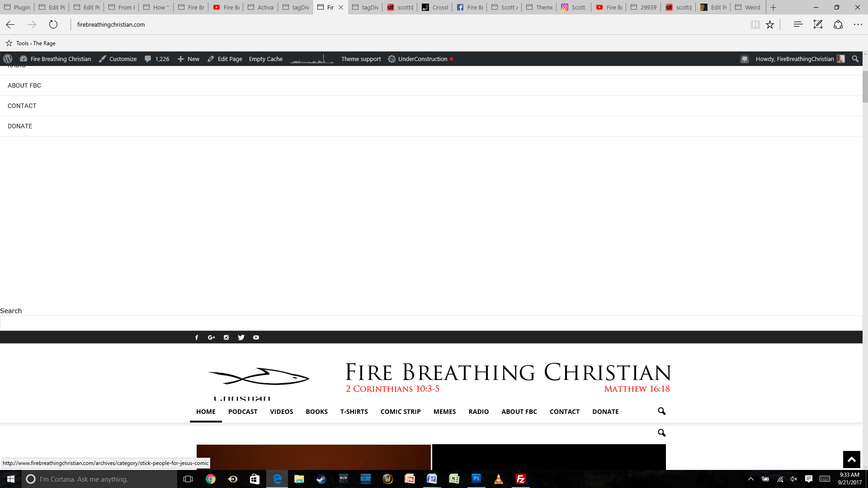Screen dimensions: 868x488
Task: Open the Edge Hub icon
Action: 798,24
